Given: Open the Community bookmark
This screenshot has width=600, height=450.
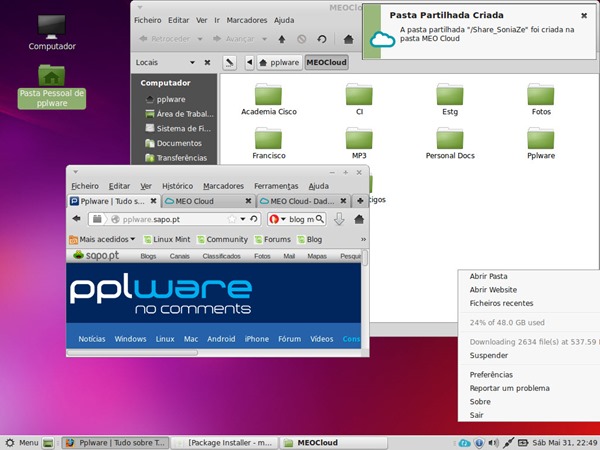Looking at the screenshot, I should [222, 240].
